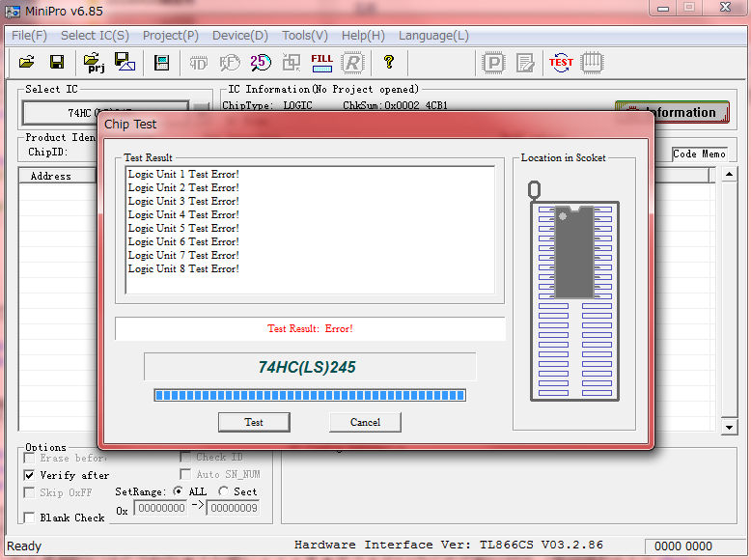Screen dimensions: 751x560
Task: Click the red 'Test Result: Error!' text
Action: (310, 328)
